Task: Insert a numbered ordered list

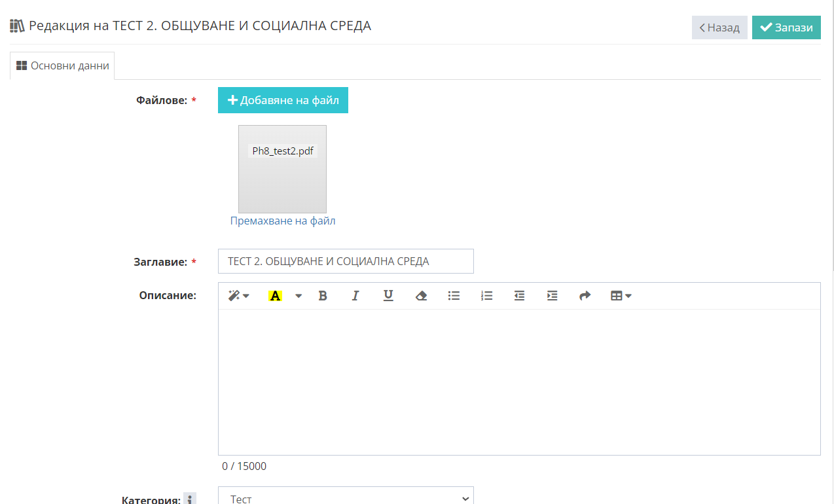Action: pyautogui.click(x=486, y=296)
